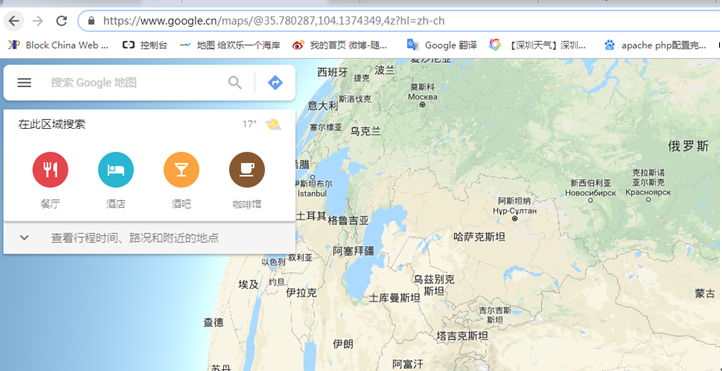Click the 吉尔吉斯斯坦 label on the map
The height and width of the screenshot is (371, 722).
(x=495, y=315)
